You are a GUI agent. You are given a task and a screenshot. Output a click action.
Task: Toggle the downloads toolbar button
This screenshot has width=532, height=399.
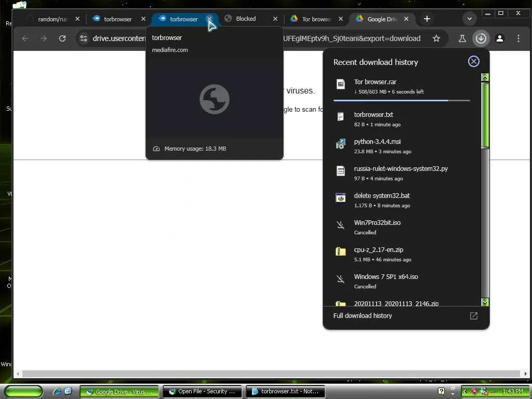tap(481, 38)
